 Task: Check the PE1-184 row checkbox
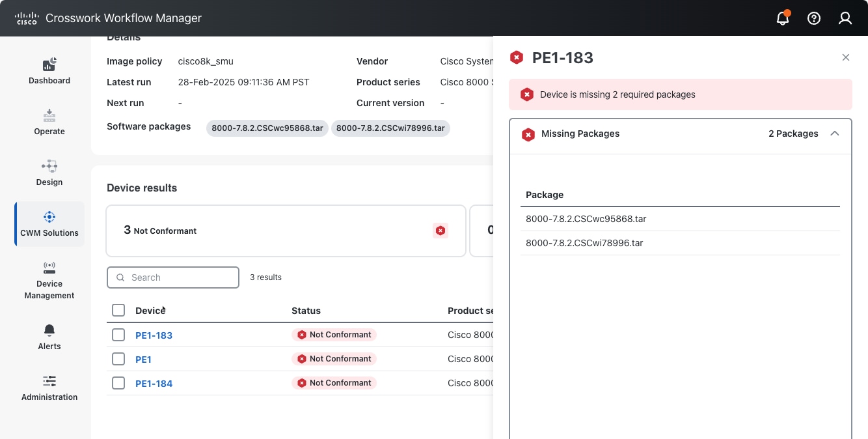click(118, 383)
